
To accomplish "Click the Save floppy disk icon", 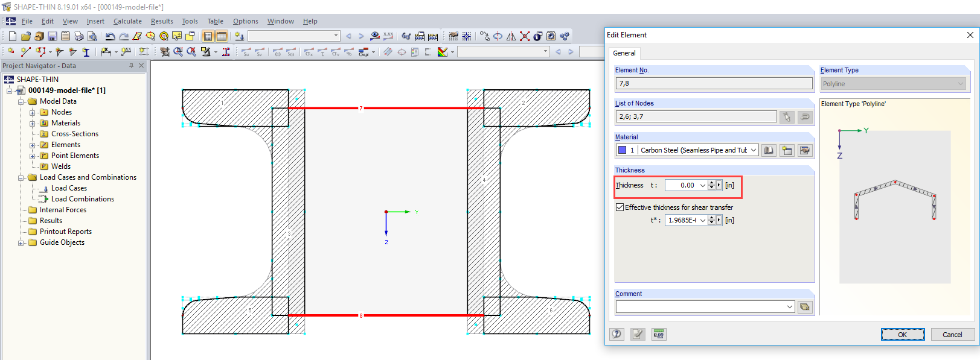I will click(52, 36).
